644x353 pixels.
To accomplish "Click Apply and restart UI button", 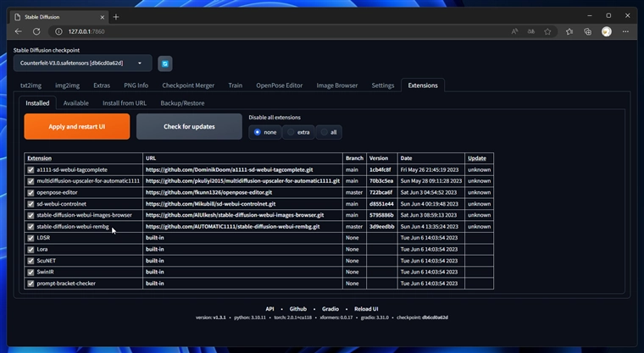I will pos(77,126).
